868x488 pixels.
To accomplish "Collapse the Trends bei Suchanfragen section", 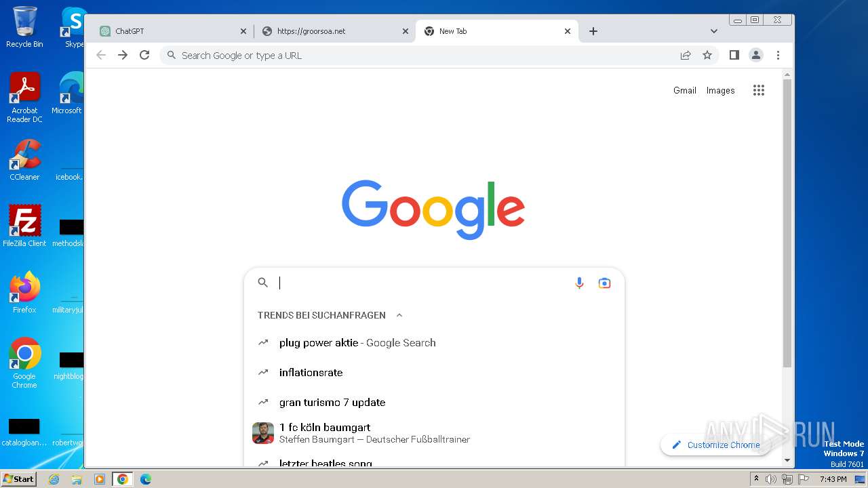I will (399, 315).
